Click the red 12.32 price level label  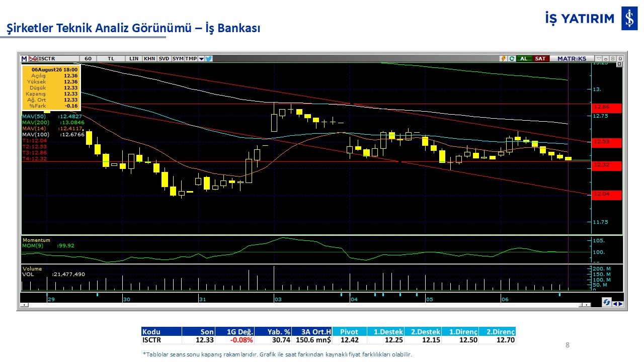click(x=607, y=165)
